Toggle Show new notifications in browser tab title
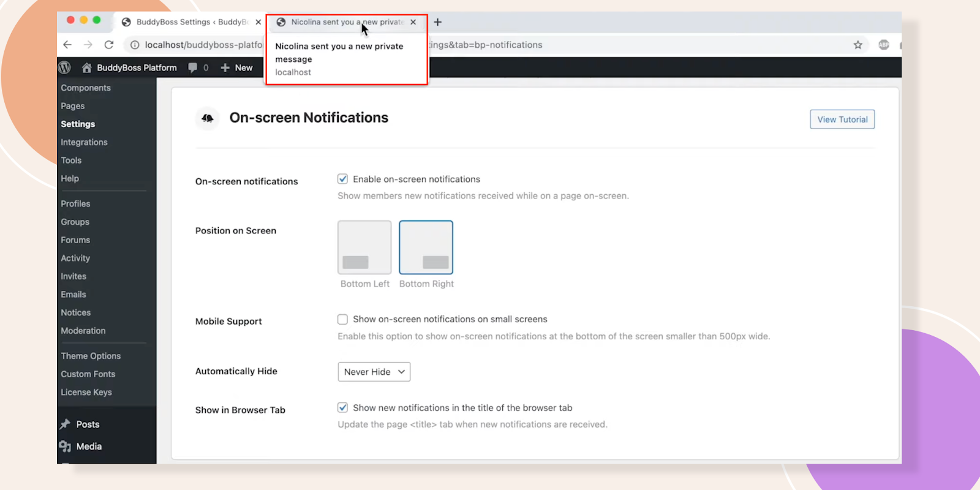The width and height of the screenshot is (980, 490). [343, 407]
